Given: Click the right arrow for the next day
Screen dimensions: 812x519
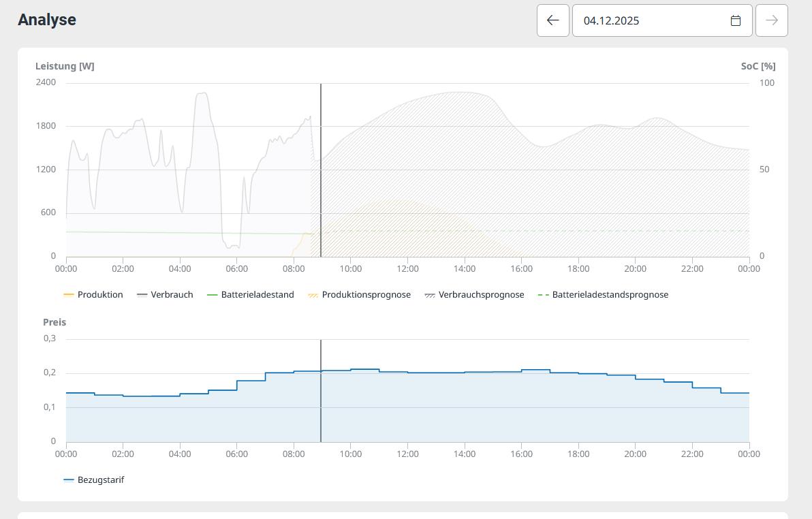Looking at the screenshot, I should point(771,20).
